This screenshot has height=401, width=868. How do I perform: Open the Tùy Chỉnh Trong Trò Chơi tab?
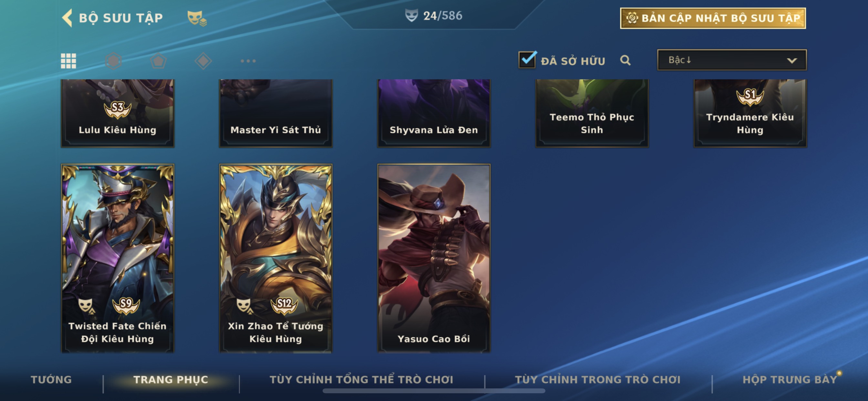tap(597, 379)
